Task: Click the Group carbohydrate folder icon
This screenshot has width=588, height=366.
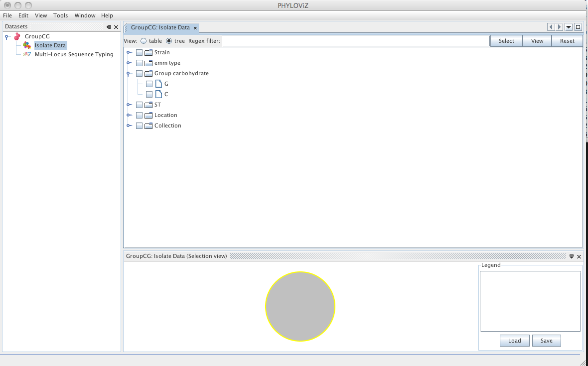Action: [148, 73]
